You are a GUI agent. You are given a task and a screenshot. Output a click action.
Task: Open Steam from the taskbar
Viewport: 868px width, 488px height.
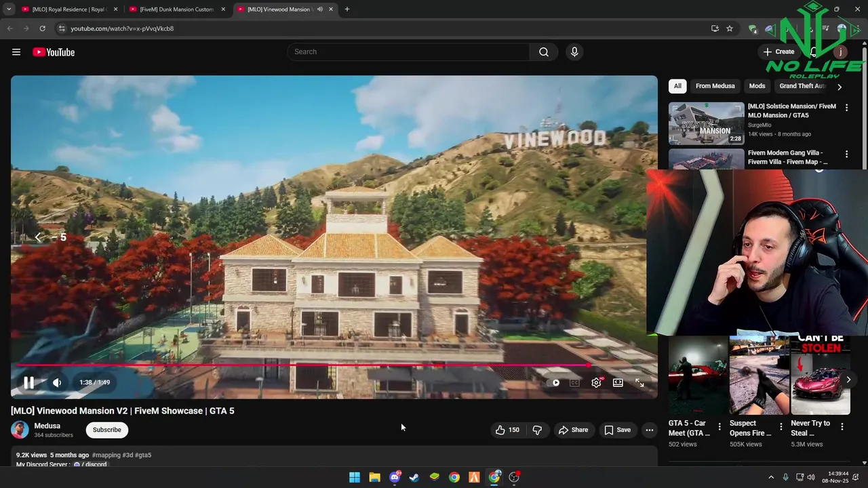(414, 477)
